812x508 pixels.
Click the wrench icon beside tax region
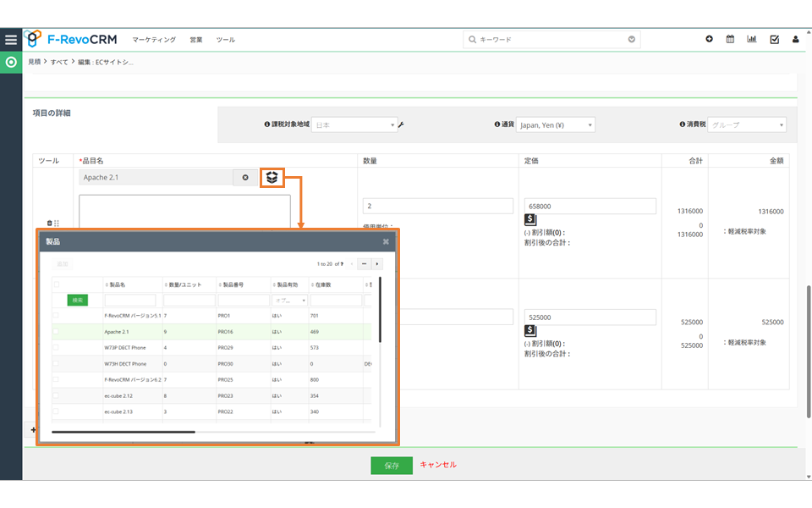pyautogui.click(x=401, y=124)
